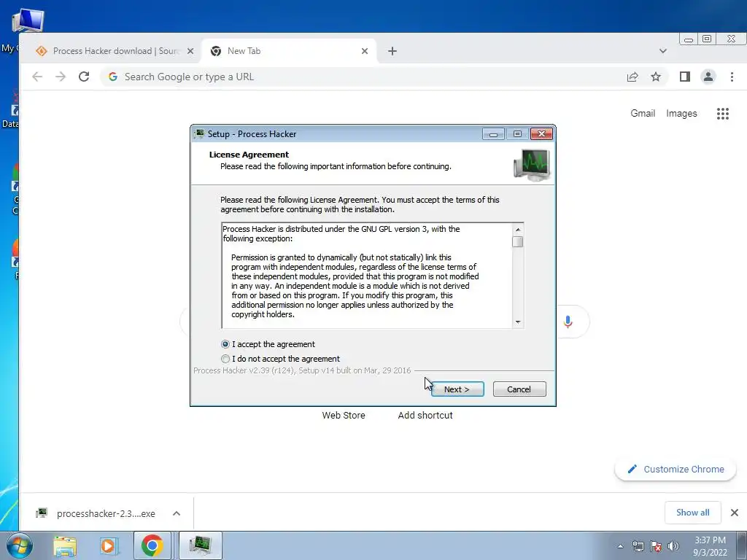Expand download item options chevron

coord(177,513)
